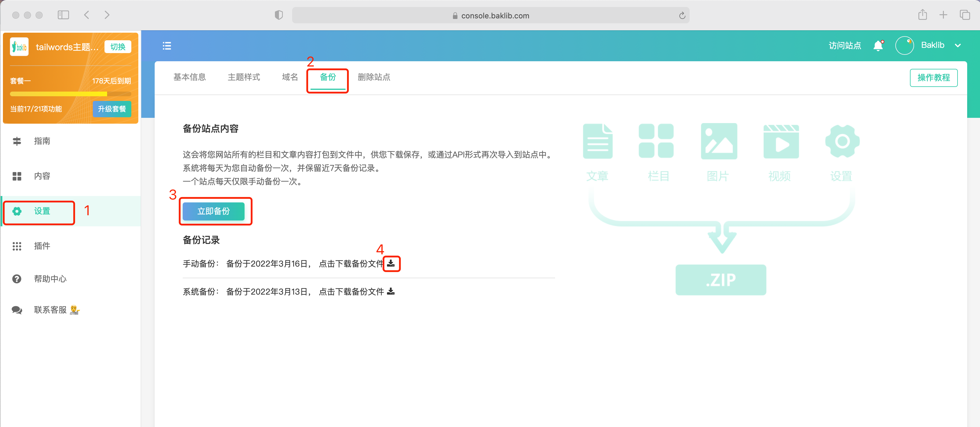The width and height of the screenshot is (980, 427).
Task: Click the 178天后到期 expiry text
Action: pyautogui.click(x=111, y=81)
